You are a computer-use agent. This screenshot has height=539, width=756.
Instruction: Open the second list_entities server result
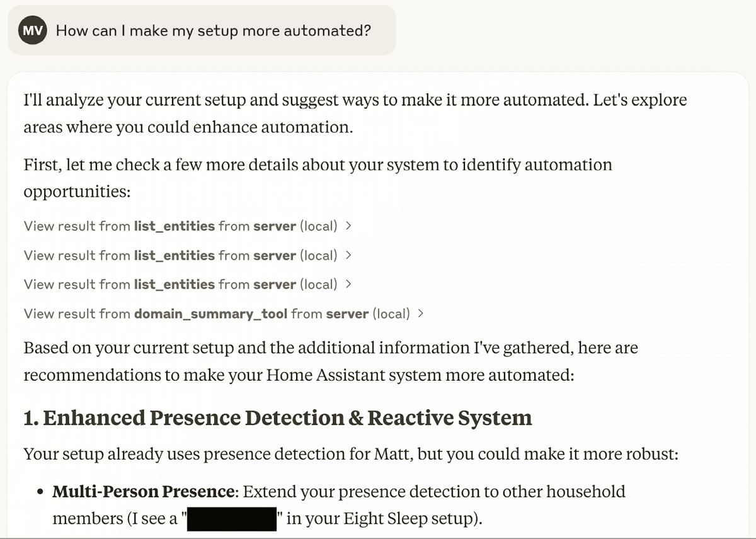[187, 255]
